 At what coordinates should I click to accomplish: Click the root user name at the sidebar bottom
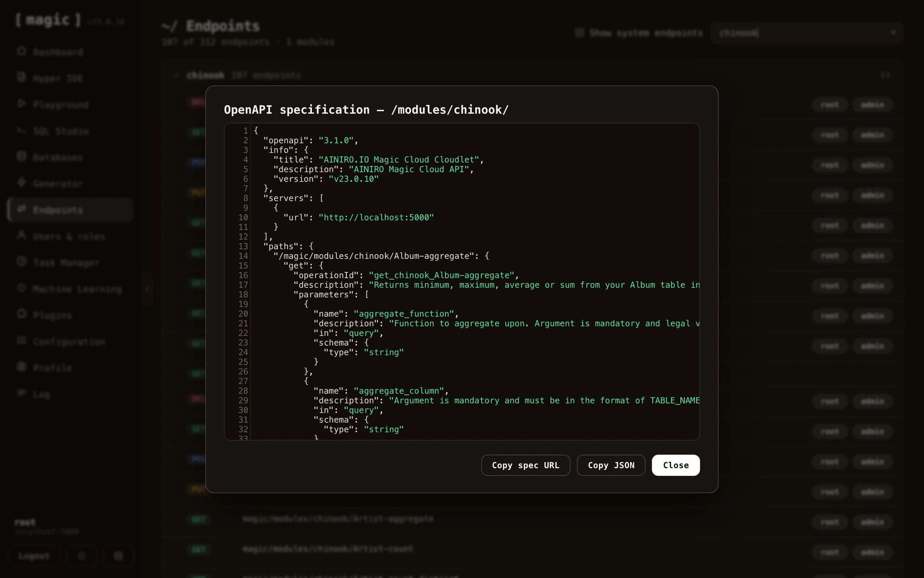[25, 522]
